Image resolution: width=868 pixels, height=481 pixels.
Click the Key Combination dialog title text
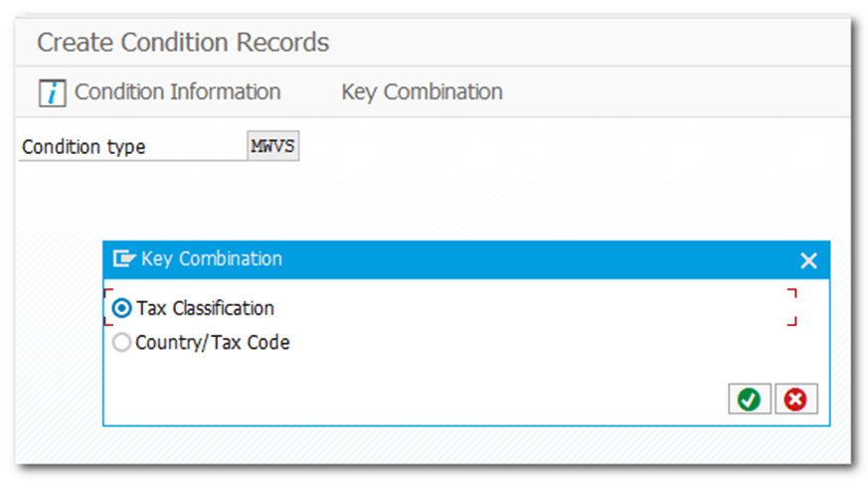(212, 259)
